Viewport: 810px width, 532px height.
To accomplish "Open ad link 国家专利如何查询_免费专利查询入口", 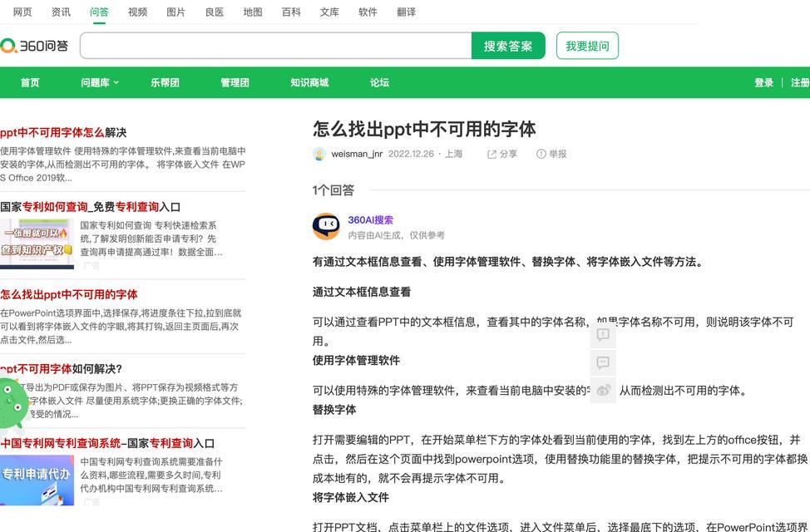I will (x=91, y=207).
